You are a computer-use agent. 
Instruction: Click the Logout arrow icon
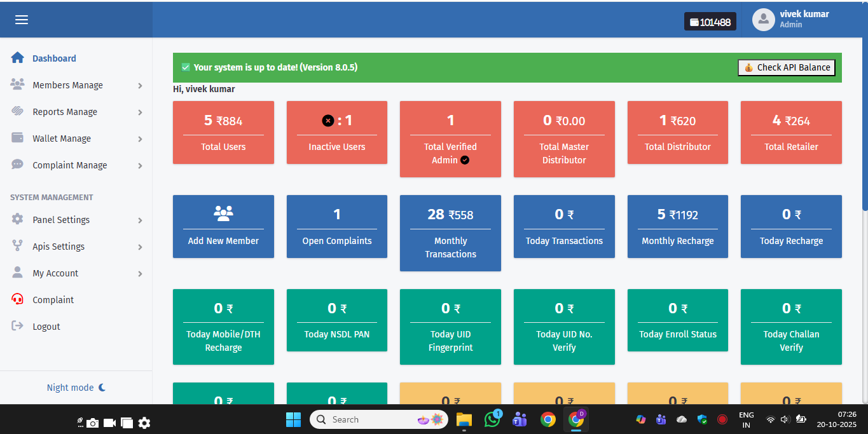point(18,326)
